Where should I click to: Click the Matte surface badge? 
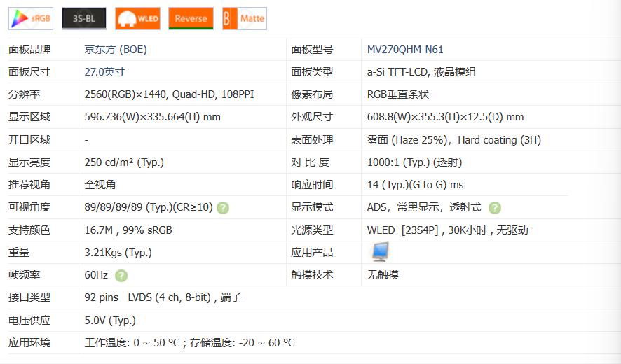tap(245, 19)
